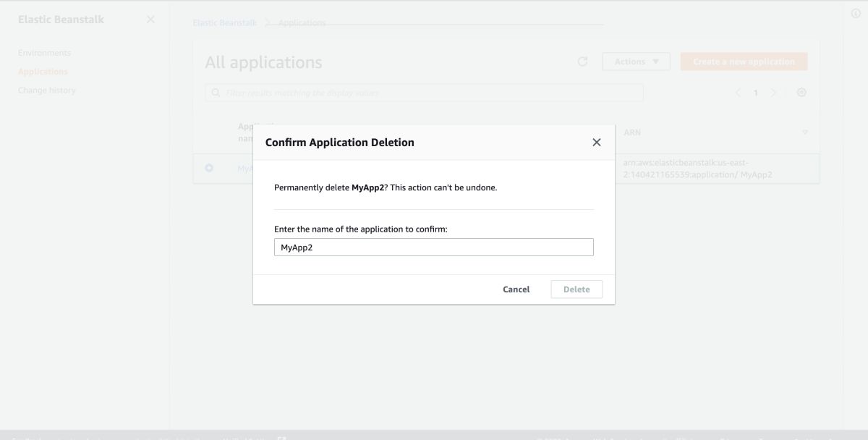Go to previous page of results
This screenshot has height=440, width=868.
coord(738,93)
